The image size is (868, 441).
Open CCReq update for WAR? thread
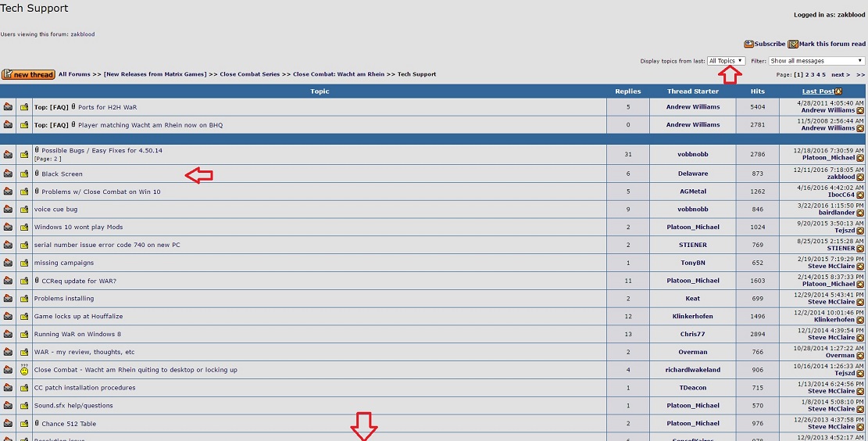pos(79,281)
